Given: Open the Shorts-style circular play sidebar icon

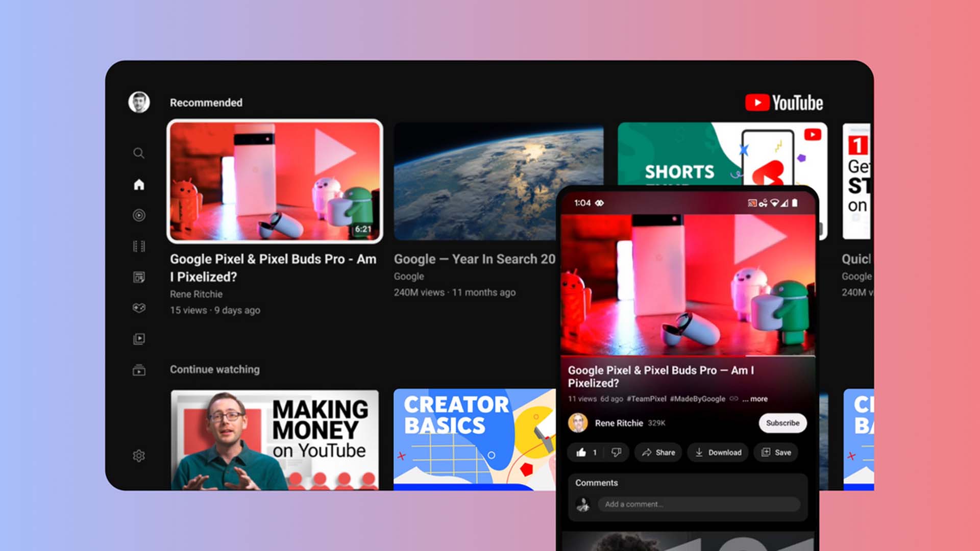Looking at the screenshot, I should pyautogui.click(x=139, y=215).
